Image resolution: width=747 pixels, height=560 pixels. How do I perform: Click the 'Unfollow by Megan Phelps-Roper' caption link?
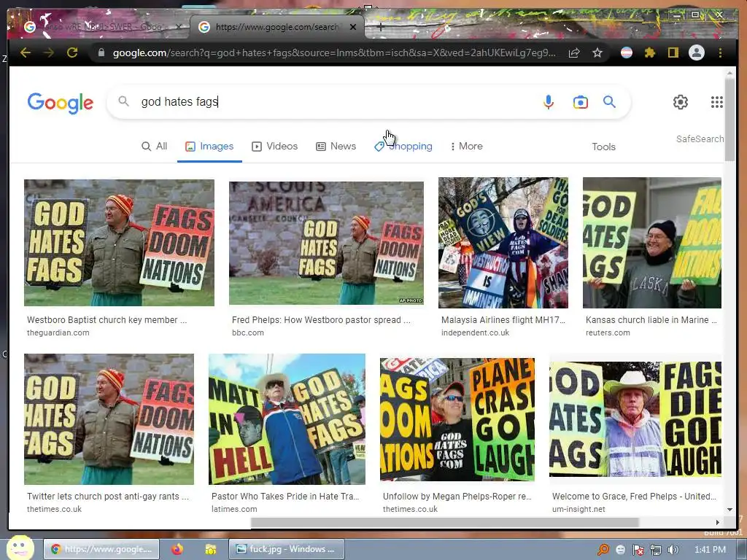click(x=457, y=496)
